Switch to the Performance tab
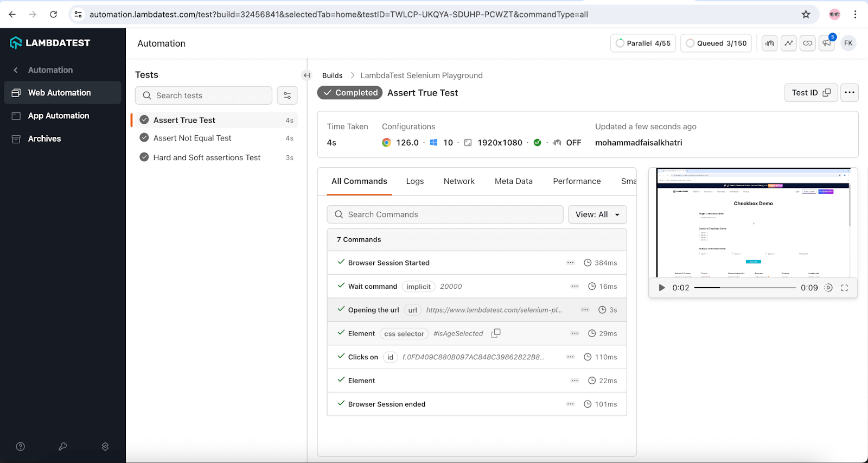868x463 pixels. click(x=577, y=181)
